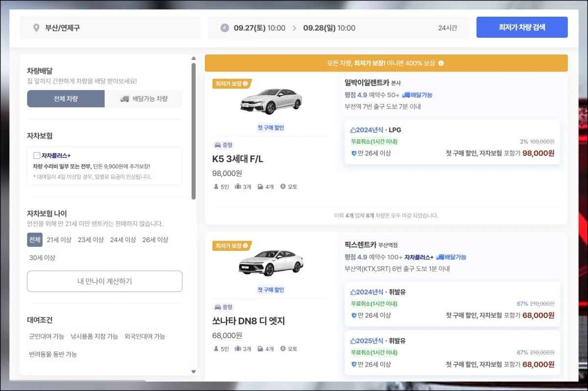Screen dimensions: 588x391
Task: Click the 내 만나이 계산하기 button
Action: [104, 281]
